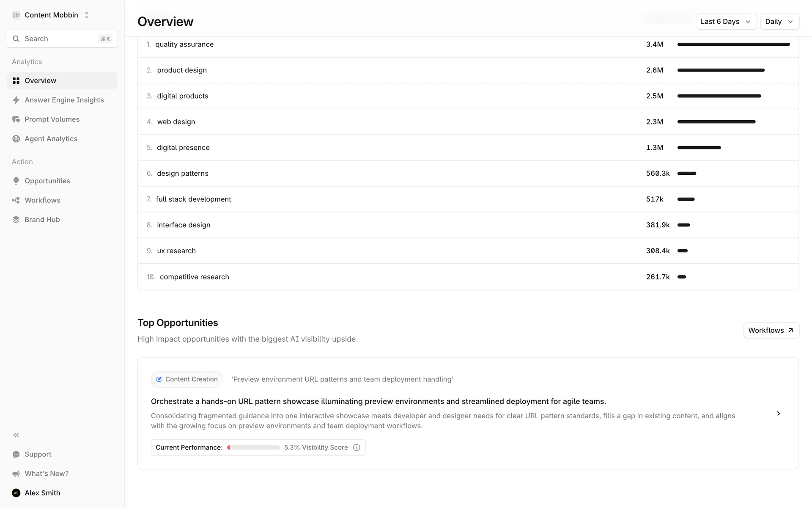
Task: Click the Prompt Volumes chat icon
Action: coord(16,119)
